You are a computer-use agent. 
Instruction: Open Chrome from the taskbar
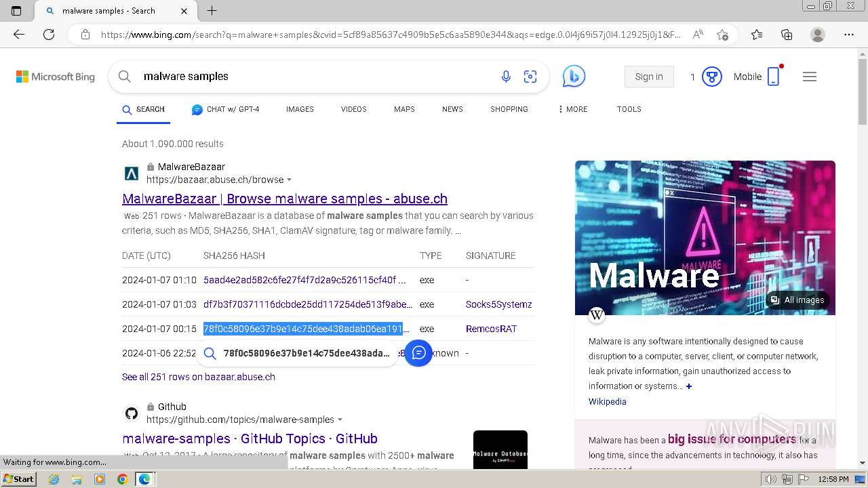click(122, 479)
